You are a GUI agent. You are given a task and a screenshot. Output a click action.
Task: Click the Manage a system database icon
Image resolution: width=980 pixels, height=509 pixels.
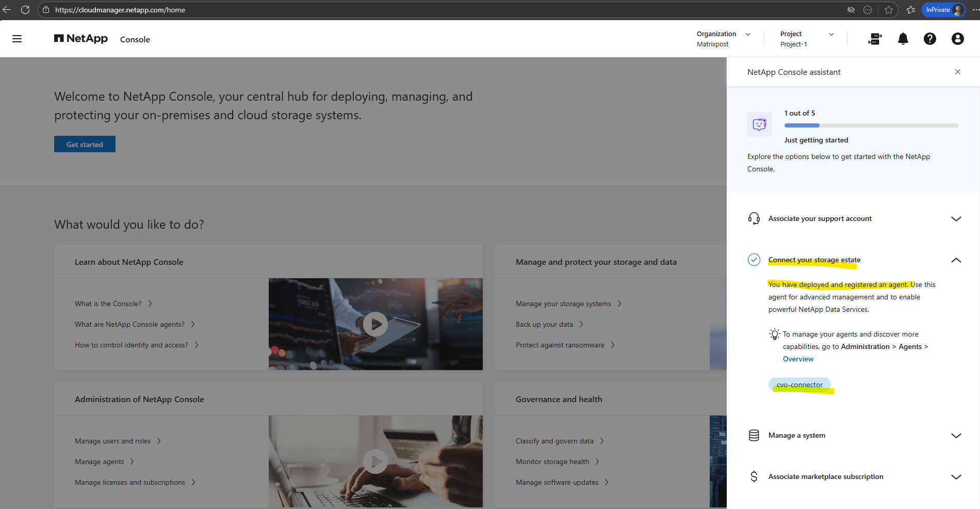point(754,435)
